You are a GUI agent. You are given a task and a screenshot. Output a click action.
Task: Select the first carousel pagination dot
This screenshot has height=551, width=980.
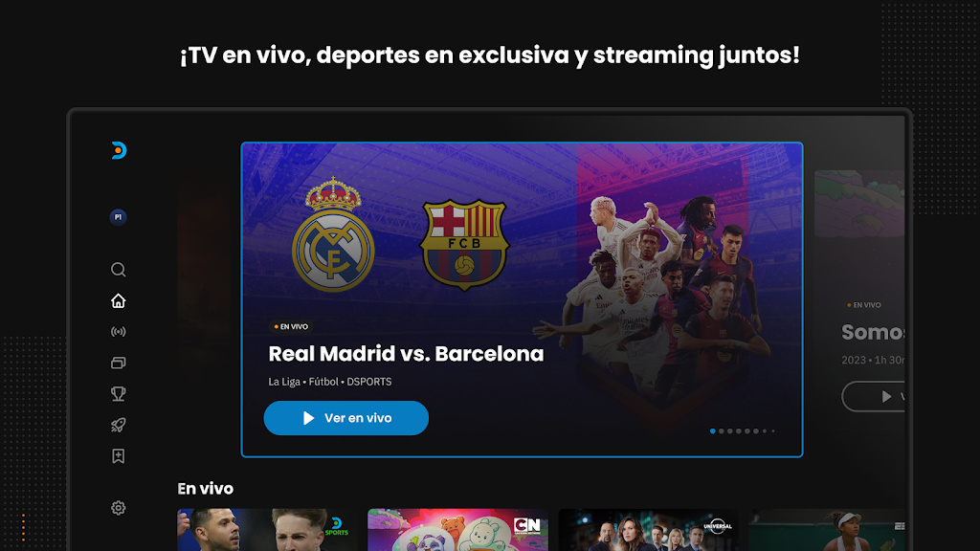712,431
